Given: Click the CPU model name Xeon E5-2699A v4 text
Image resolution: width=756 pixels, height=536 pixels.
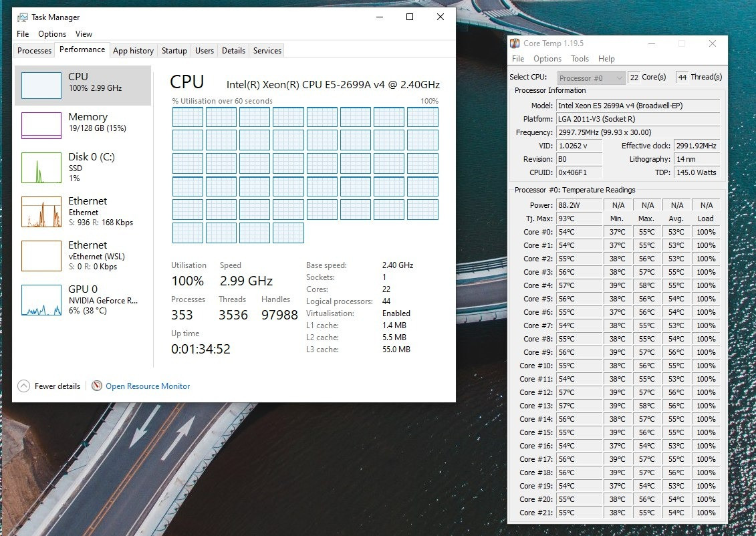Looking at the screenshot, I should tap(333, 85).
